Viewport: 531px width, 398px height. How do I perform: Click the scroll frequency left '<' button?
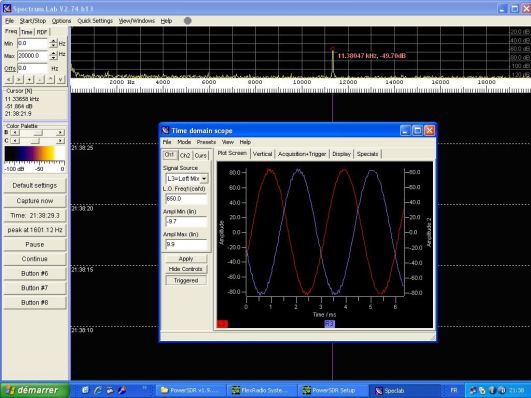pyautogui.click(x=9, y=80)
